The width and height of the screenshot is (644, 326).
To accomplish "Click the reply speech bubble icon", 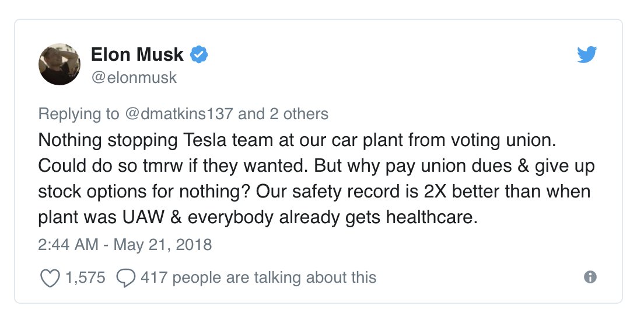I will tap(125, 278).
